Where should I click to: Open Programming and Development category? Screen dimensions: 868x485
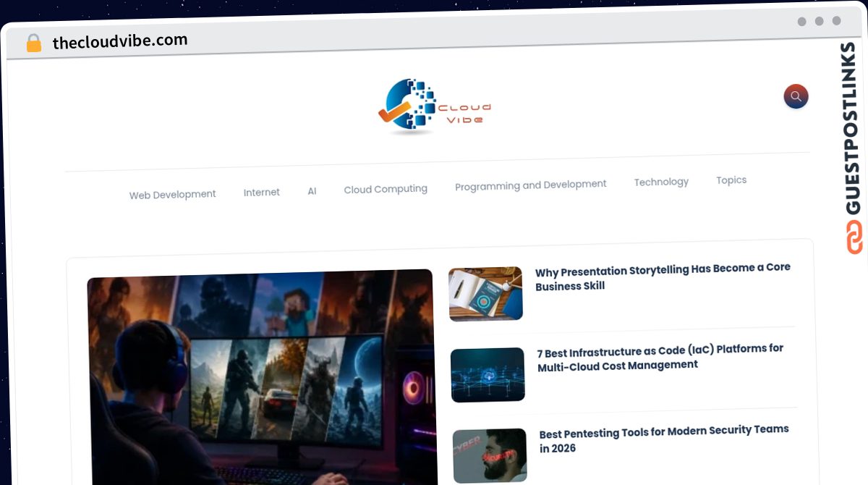pos(530,185)
